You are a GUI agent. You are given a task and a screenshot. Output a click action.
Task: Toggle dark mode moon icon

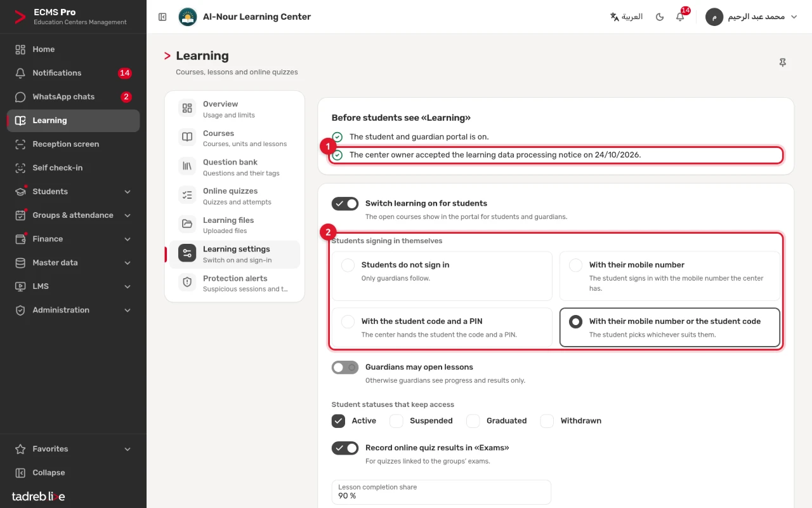coord(660,17)
